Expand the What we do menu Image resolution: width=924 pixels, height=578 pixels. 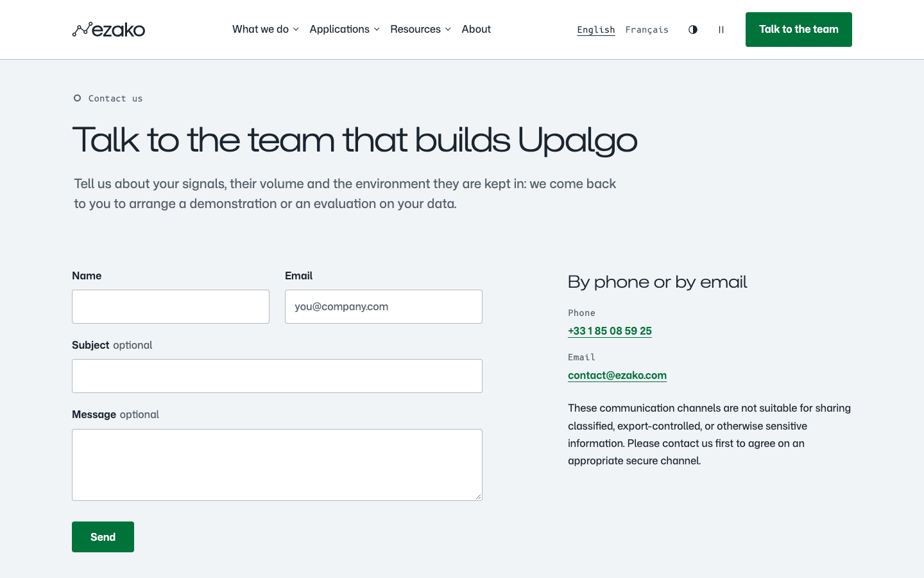(x=266, y=30)
